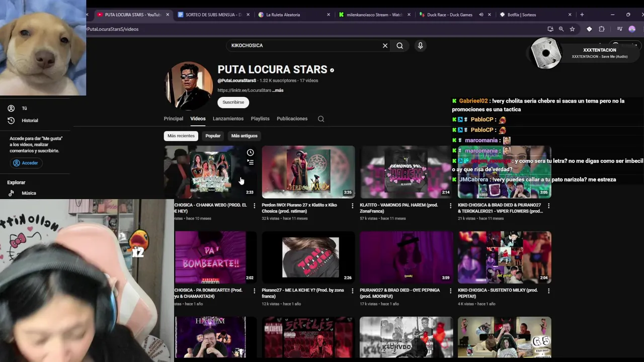
Task: Open Música under Explorar
Action: (29, 193)
